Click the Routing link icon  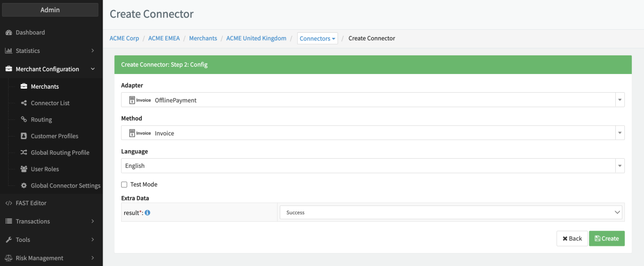24,120
